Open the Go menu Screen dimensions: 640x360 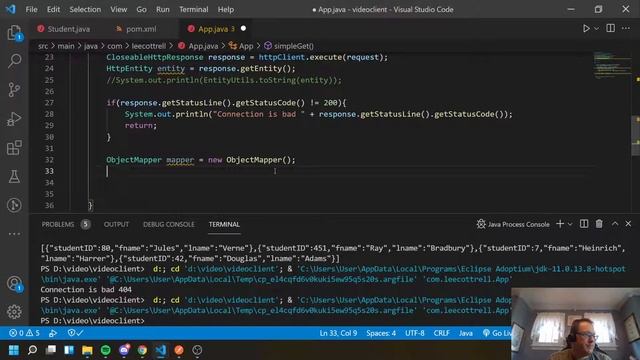pyautogui.click(x=141, y=9)
